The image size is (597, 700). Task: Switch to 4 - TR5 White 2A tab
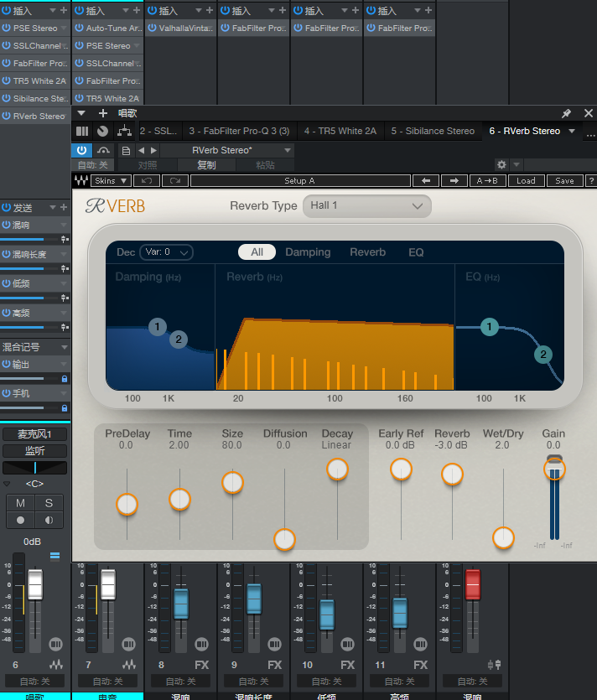[340, 131]
